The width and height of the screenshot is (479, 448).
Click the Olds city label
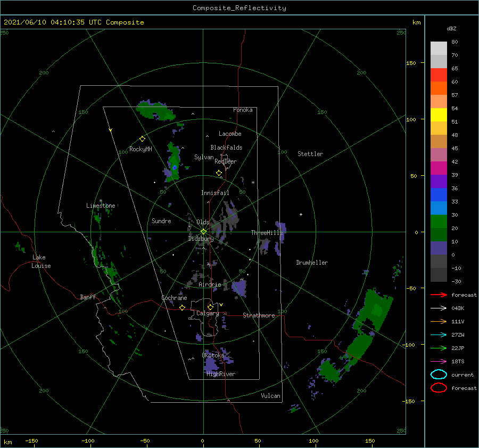[203, 222]
